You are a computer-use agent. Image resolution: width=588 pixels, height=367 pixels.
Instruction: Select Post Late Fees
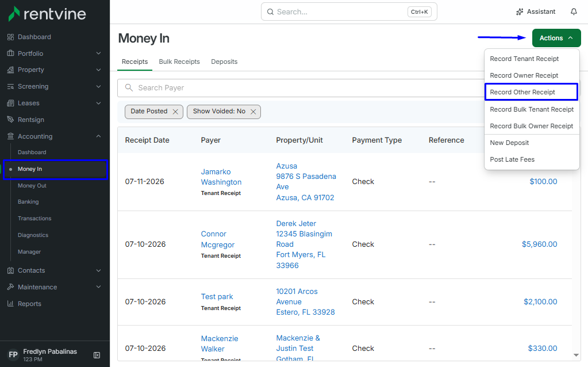[512, 159]
